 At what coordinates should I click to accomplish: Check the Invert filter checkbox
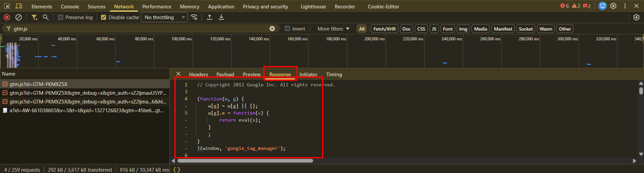[x=288, y=29]
